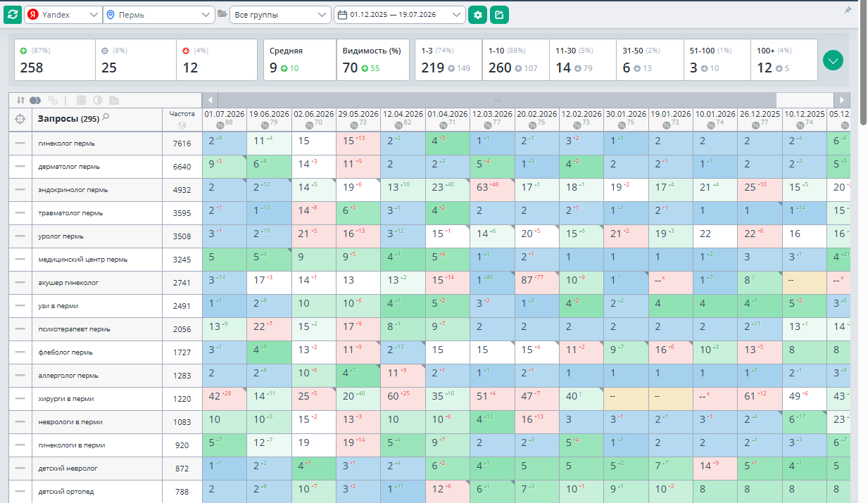The image size is (868, 503).
Task: Expand summary panel with green chevron button
Action: (833, 60)
